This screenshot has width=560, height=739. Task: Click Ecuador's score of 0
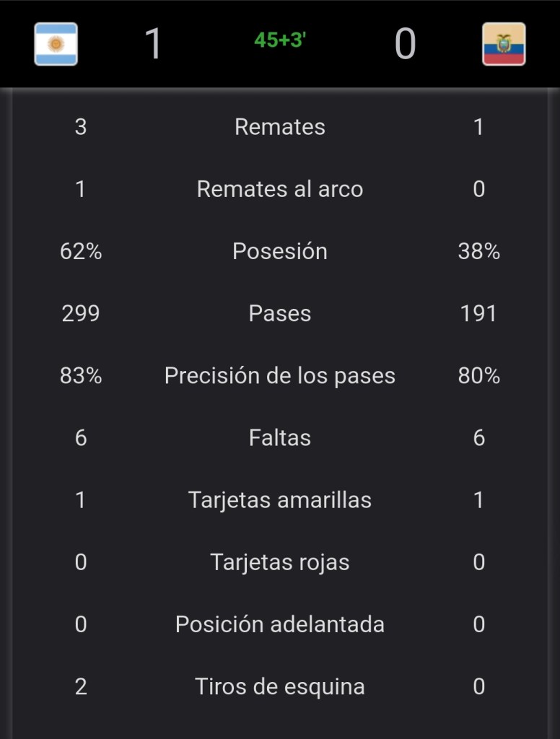point(405,43)
